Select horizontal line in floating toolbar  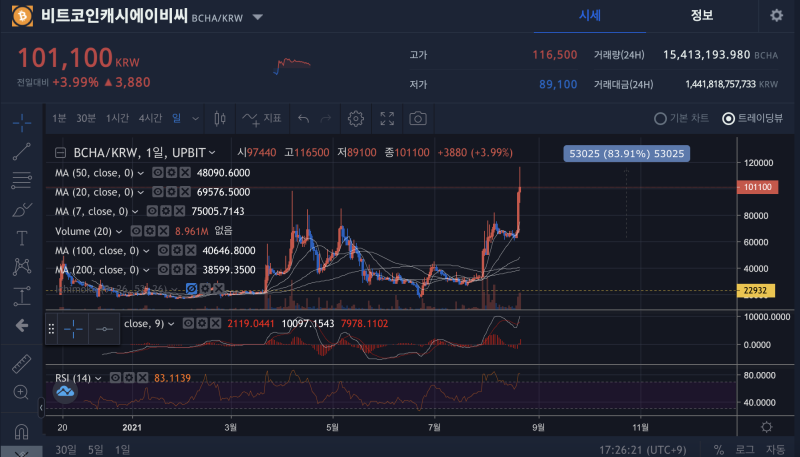coord(104,329)
